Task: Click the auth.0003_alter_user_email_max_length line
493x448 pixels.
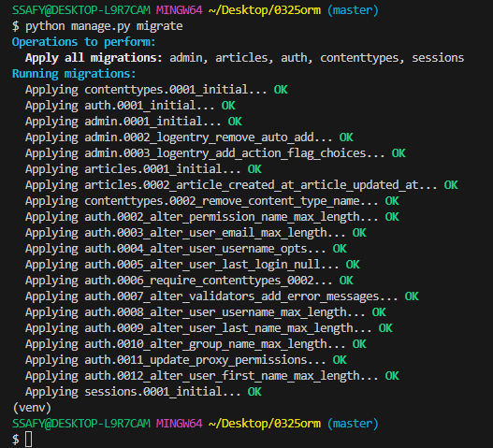Action: (x=196, y=233)
